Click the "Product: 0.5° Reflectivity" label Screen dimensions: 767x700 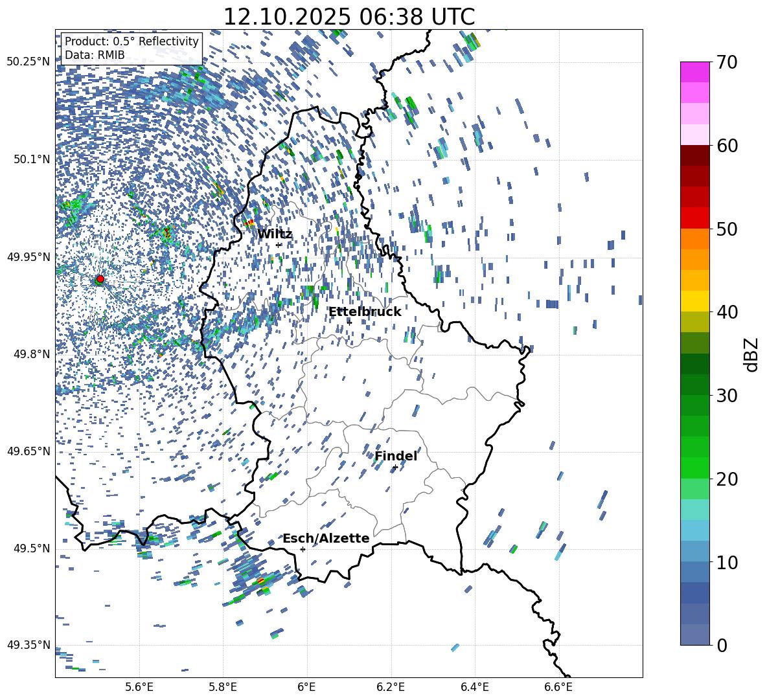coord(132,41)
